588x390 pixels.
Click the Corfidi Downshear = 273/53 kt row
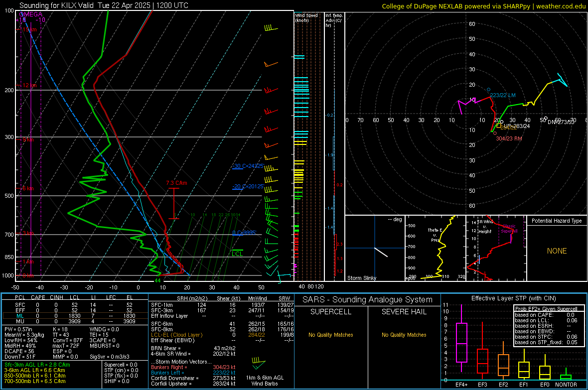(193, 378)
